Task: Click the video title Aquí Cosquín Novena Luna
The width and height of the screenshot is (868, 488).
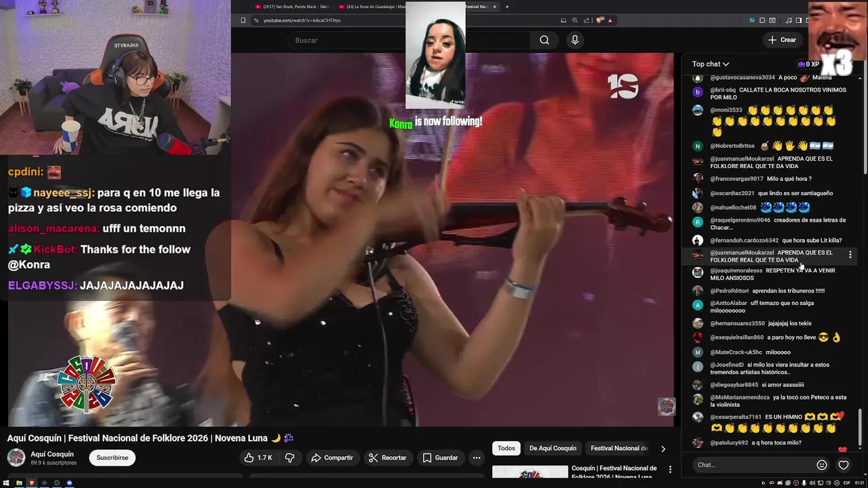Action: click(150, 439)
